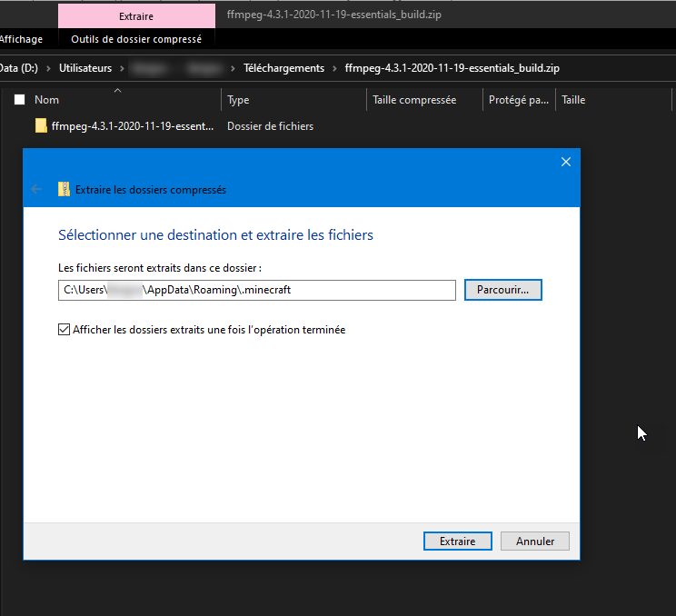Close the extraction dialog with X

(566, 162)
